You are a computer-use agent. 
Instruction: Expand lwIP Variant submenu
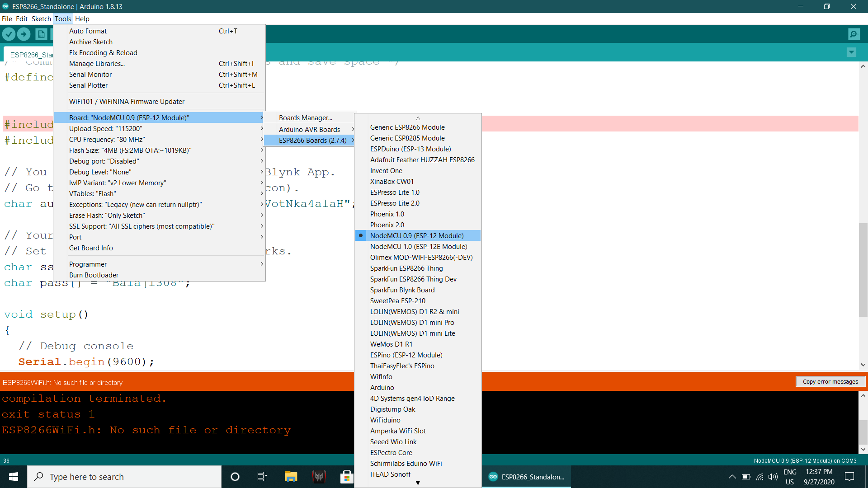159,183
